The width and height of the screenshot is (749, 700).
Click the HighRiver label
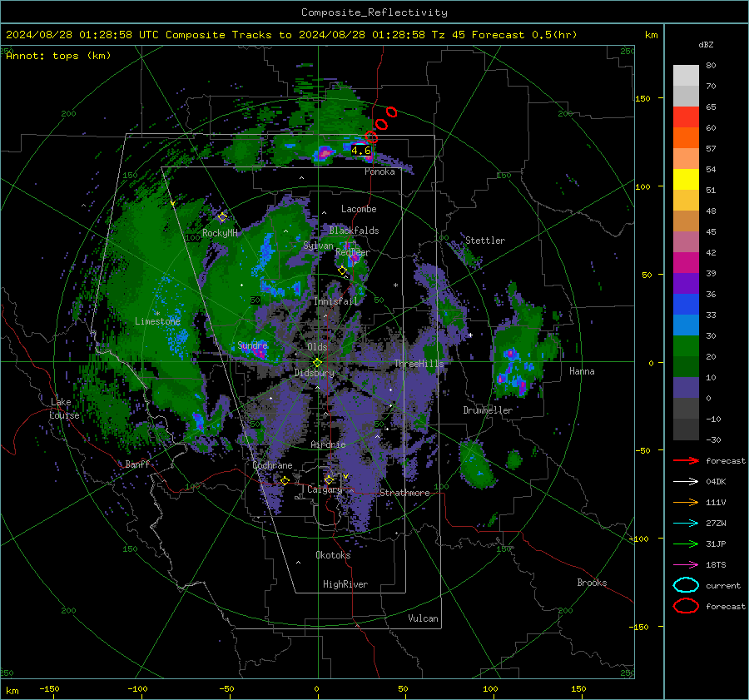coord(345,584)
